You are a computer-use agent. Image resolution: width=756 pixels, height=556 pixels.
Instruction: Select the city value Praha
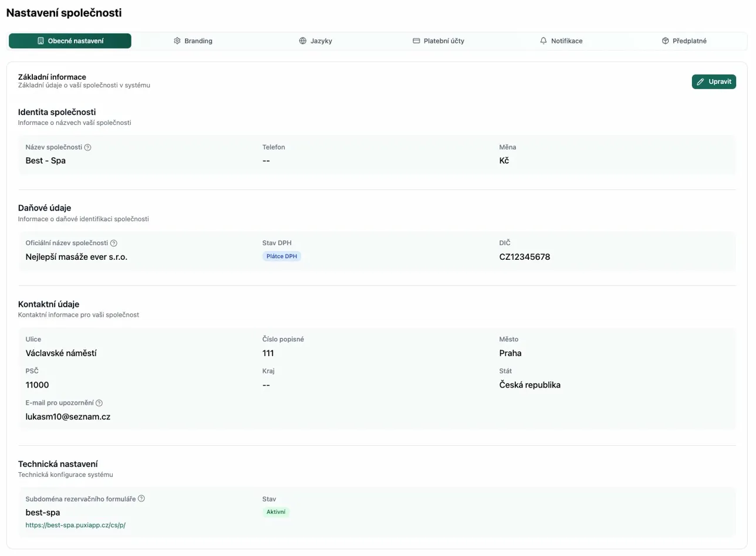(511, 353)
